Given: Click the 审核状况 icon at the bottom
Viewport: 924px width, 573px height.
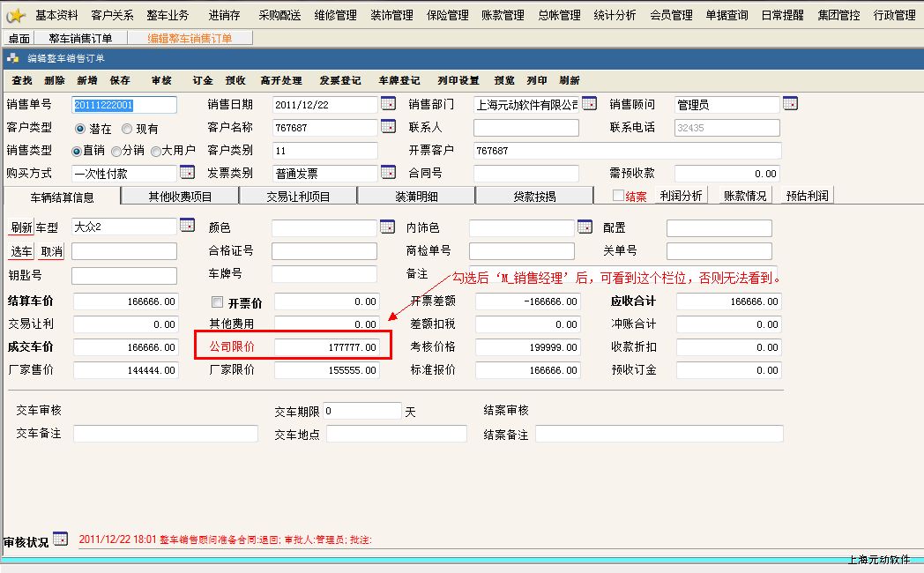Looking at the screenshot, I should click(60, 539).
